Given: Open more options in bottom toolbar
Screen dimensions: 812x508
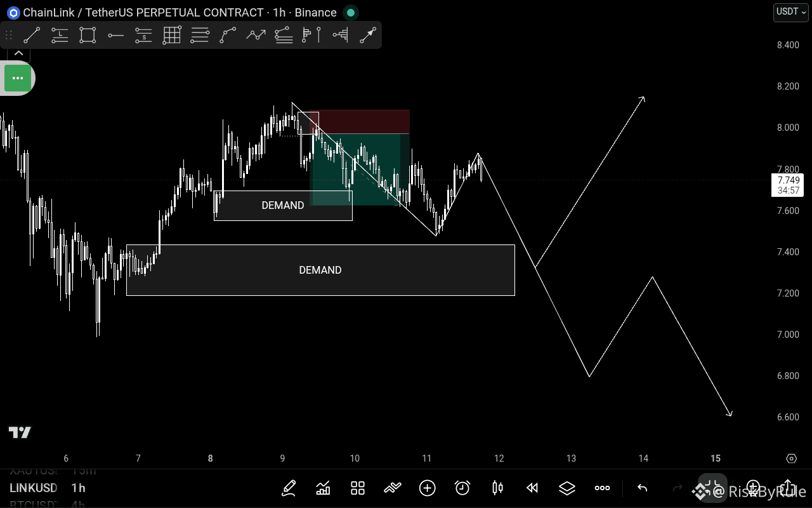Looking at the screenshot, I should point(602,488).
